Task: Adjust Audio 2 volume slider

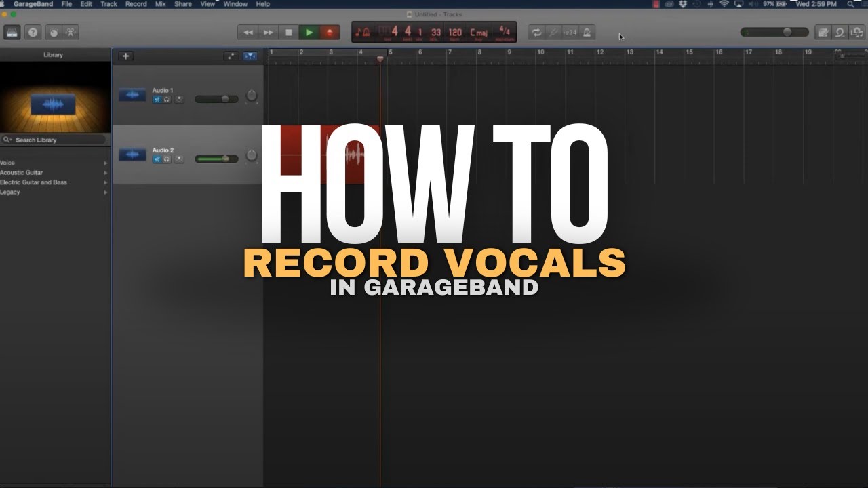Action: pyautogui.click(x=216, y=159)
